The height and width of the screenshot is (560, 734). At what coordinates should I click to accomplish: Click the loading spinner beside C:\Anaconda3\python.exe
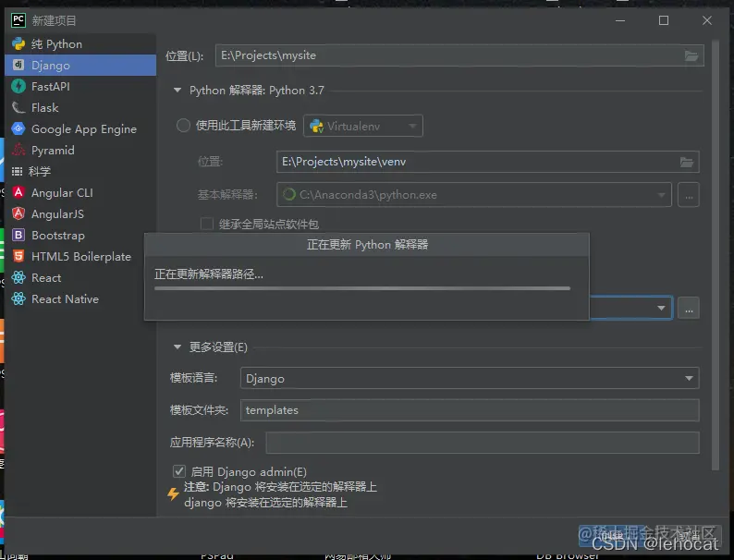coord(288,194)
